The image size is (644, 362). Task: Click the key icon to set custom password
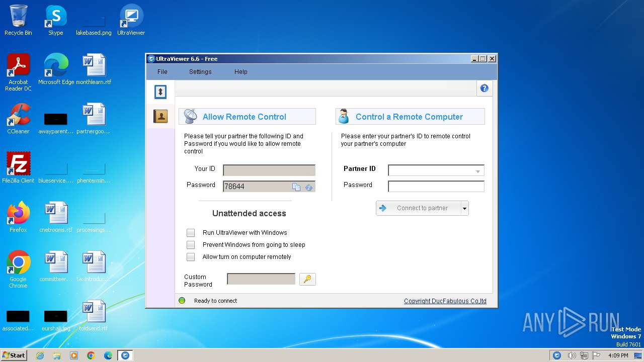pos(307,279)
